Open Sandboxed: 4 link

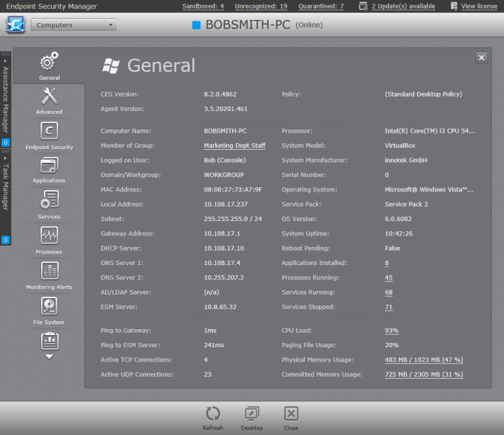click(203, 6)
